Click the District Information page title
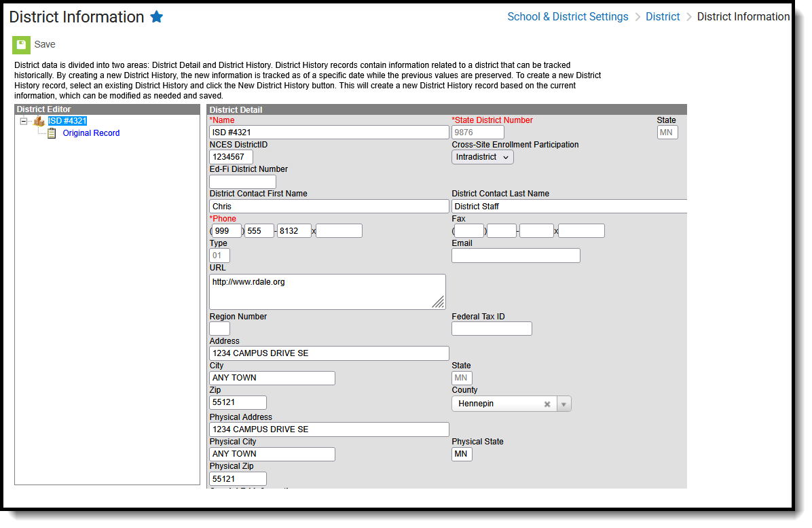The height and width of the screenshot is (528, 812). [x=77, y=17]
